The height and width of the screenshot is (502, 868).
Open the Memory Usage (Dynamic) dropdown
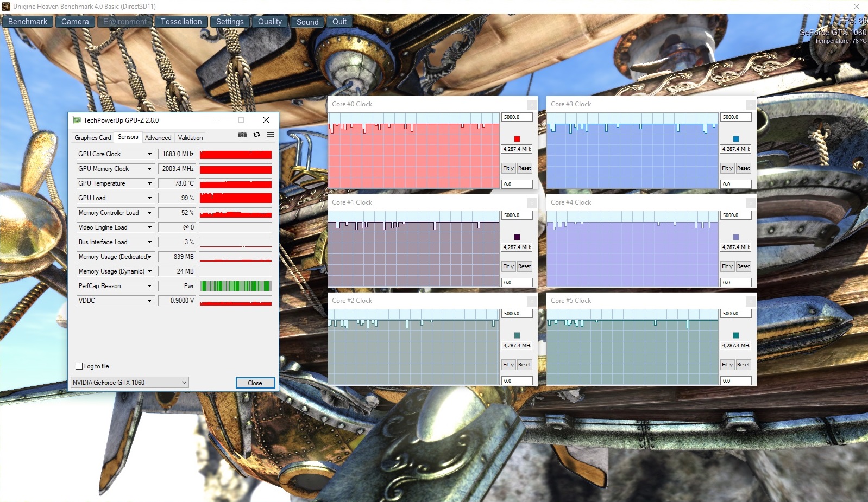point(149,271)
